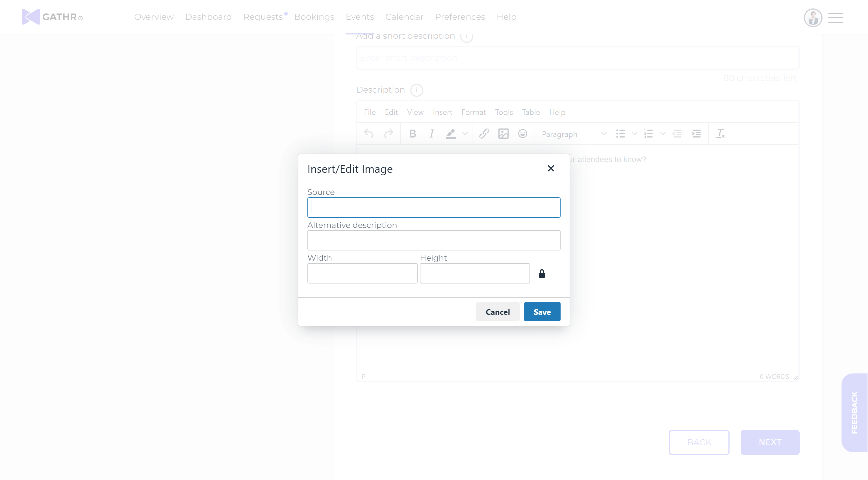
Task: Toggle italic formatting in editor toolbar
Action: coord(431,134)
